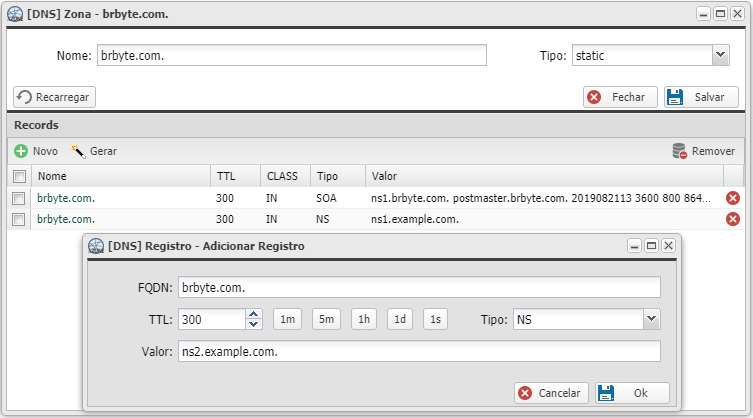Check the NS record row checkbox
Image resolution: width=753 pixels, height=418 pixels.
(x=18, y=219)
